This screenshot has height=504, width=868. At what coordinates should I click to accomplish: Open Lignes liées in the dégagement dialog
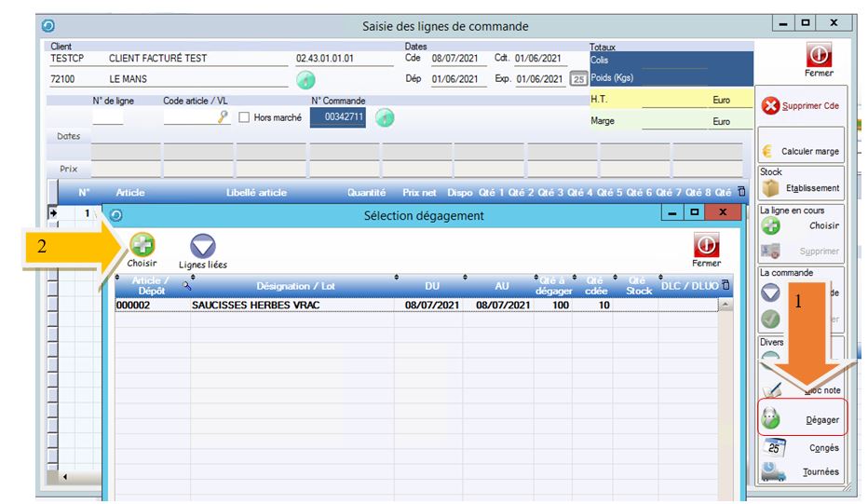[x=203, y=247]
